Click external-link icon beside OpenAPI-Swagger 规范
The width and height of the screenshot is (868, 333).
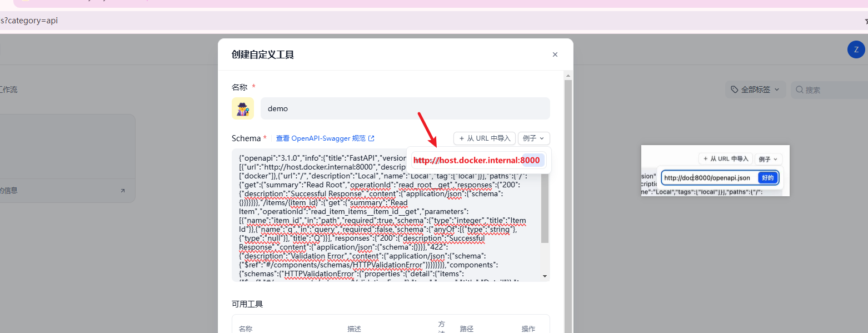tap(371, 138)
